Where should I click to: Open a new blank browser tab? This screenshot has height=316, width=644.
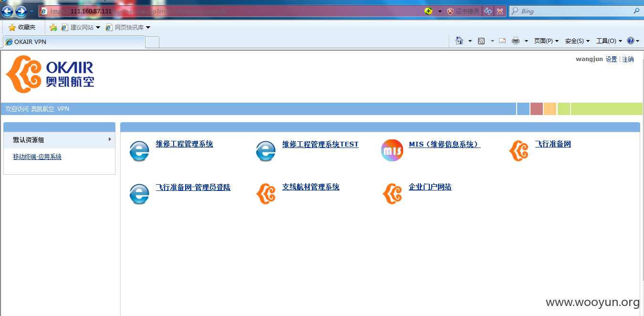tap(152, 42)
